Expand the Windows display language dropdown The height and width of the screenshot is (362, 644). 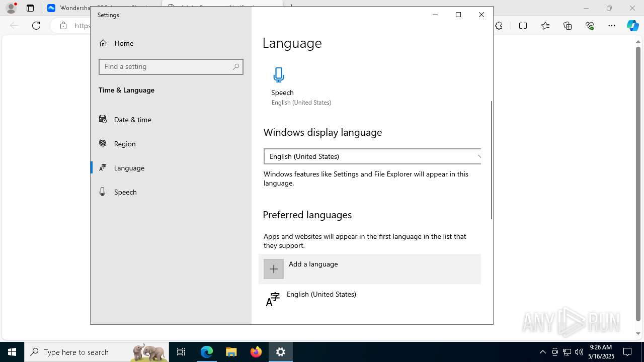[372, 156]
